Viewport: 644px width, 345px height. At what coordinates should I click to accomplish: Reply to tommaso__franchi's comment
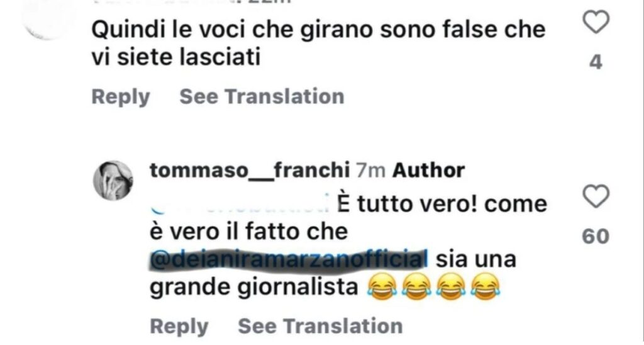[179, 327]
